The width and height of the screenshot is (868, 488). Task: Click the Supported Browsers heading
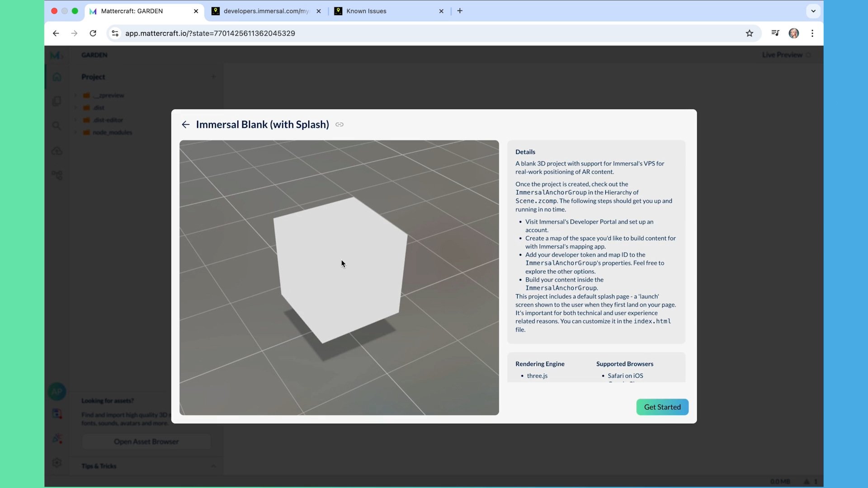coord(624,364)
